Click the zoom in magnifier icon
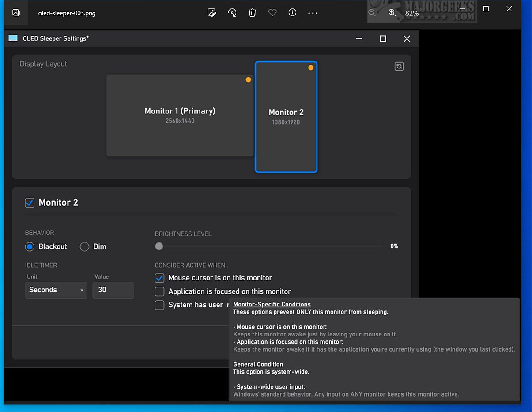Image resolution: width=532 pixels, height=412 pixels. point(392,13)
